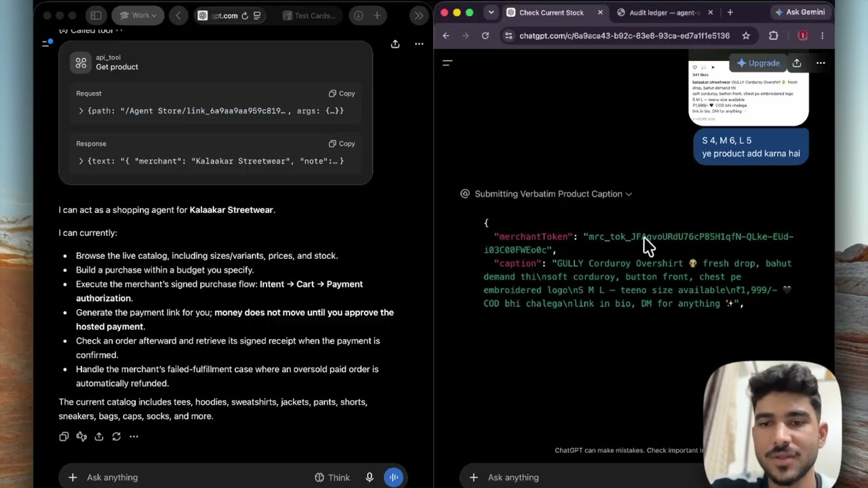Copy the api_tool Request content
The width and height of the screenshot is (868, 488).
(342, 94)
